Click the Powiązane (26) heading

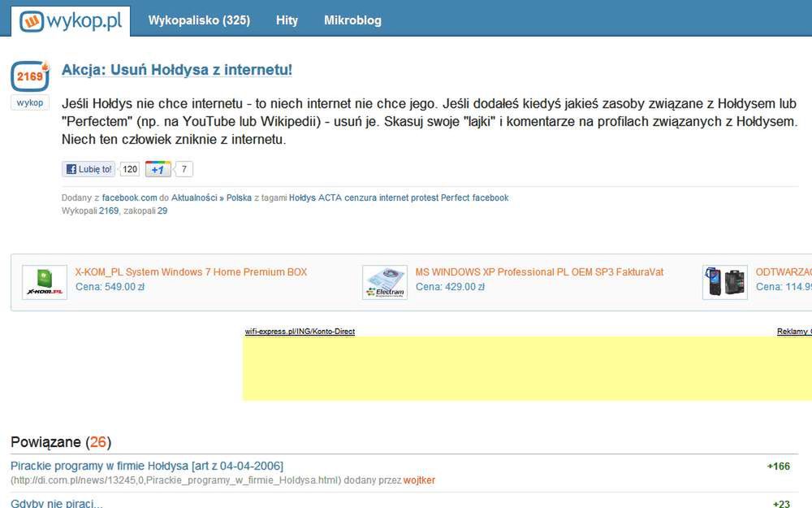pyautogui.click(x=61, y=442)
